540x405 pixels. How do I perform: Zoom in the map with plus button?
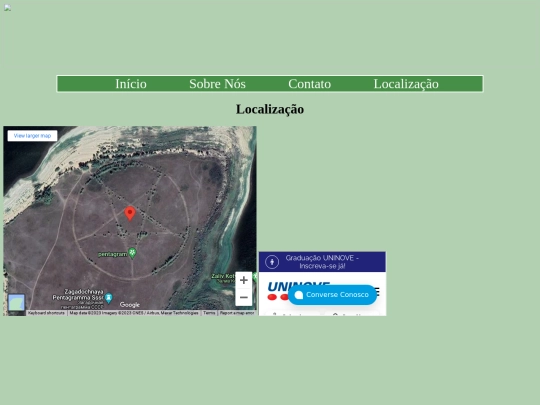[x=244, y=280]
